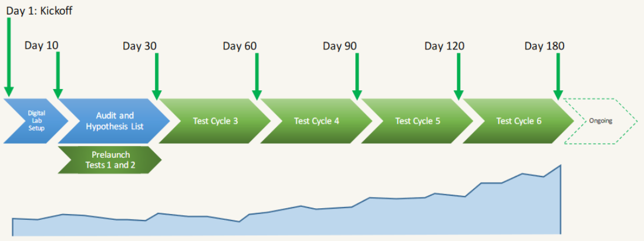Select the Day 180 label

545,46
